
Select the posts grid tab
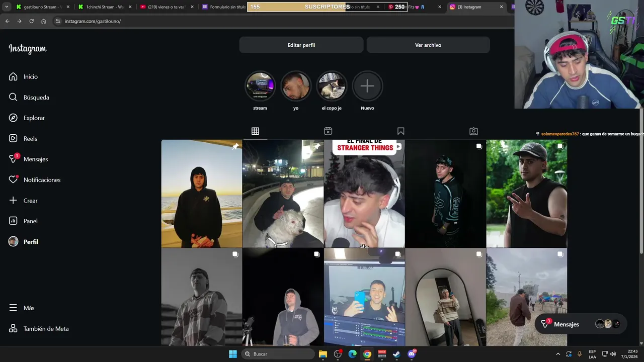coord(255,131)
